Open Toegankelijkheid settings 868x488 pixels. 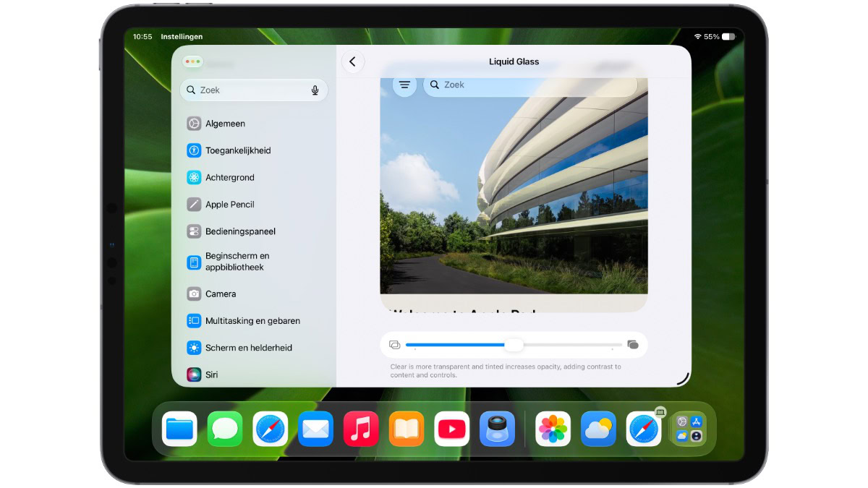click(x=254, y=150)
